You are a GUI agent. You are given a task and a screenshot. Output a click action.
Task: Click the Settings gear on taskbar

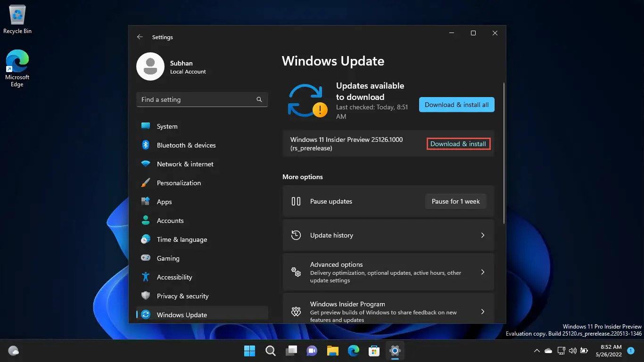tap(395, 351)
